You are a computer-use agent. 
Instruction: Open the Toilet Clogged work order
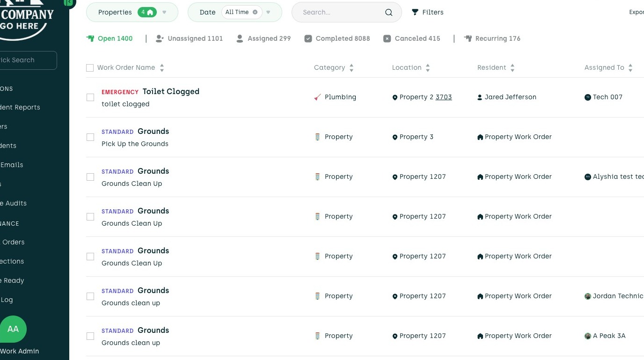[x=171, y=92]
